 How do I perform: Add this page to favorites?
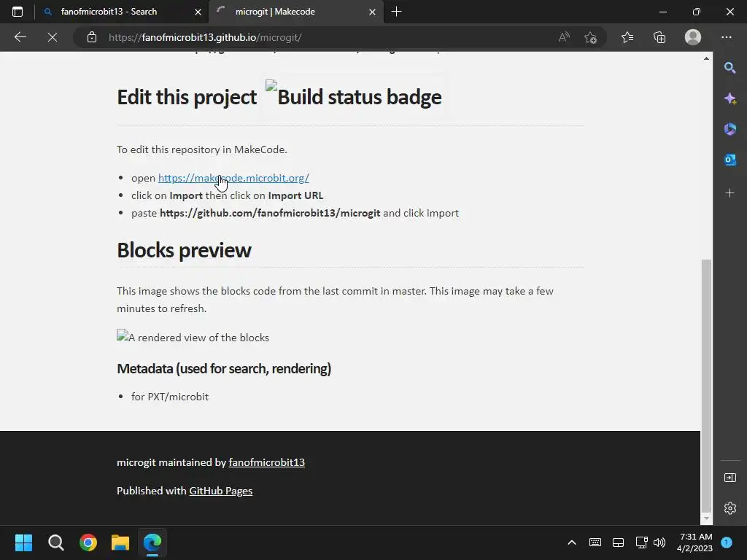tap(591, 37)
